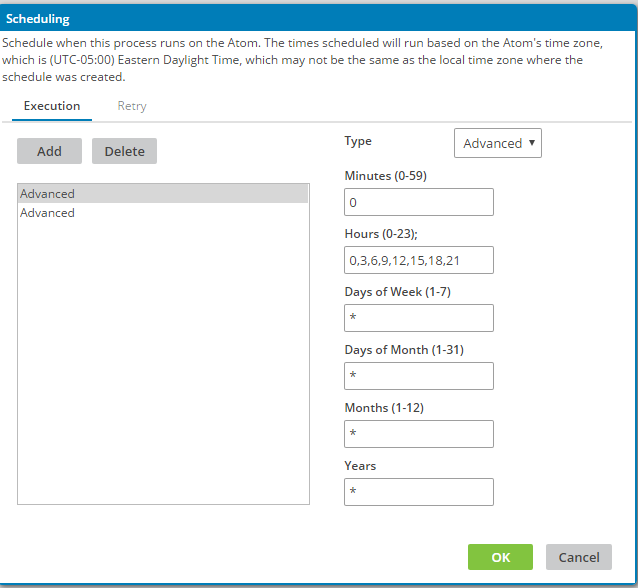Image resolution: width=638 pixels, height=588 pixels.
Task: Select the Execution tab
Action: click(52, 106)
